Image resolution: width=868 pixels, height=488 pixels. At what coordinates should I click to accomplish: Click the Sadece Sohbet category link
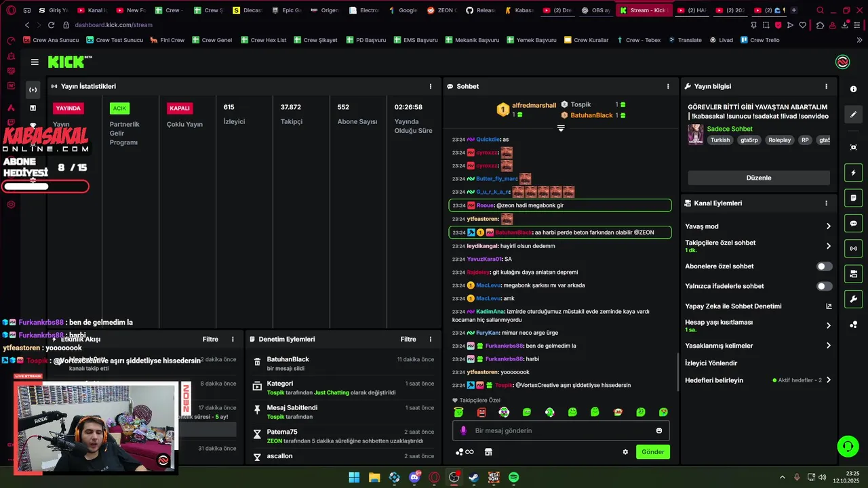(730, 129)
